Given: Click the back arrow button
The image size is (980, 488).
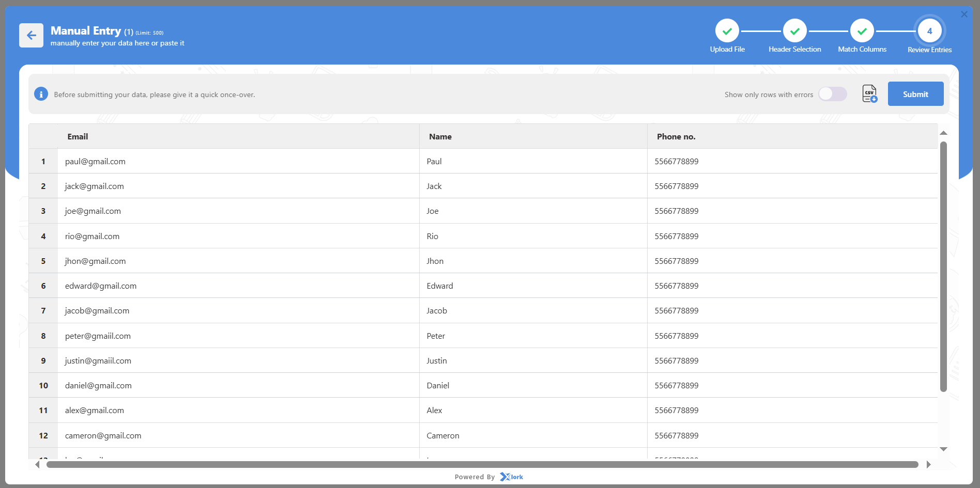Looking at the screenshot, I should pyautogui.click(x=31, y=35).
